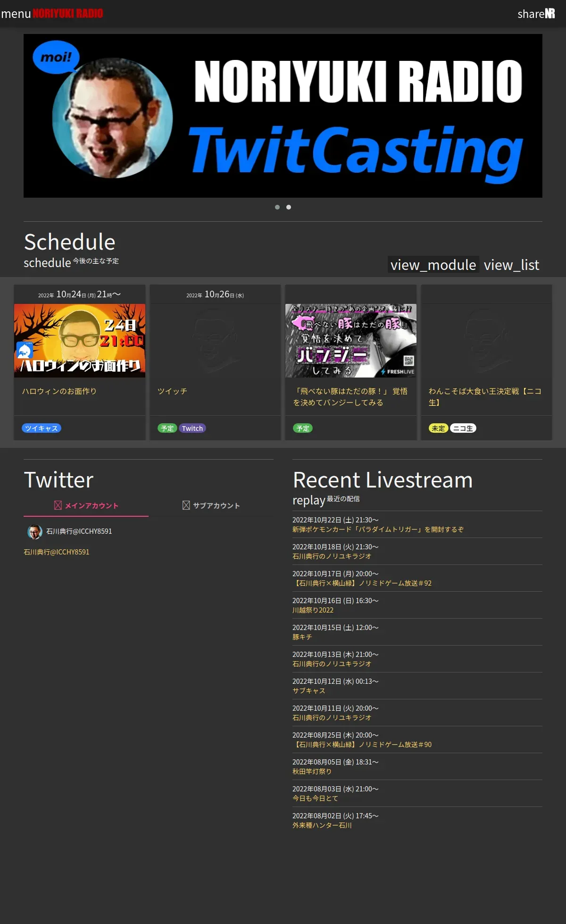Open the 今日も今日とて replay

(316, 798)
